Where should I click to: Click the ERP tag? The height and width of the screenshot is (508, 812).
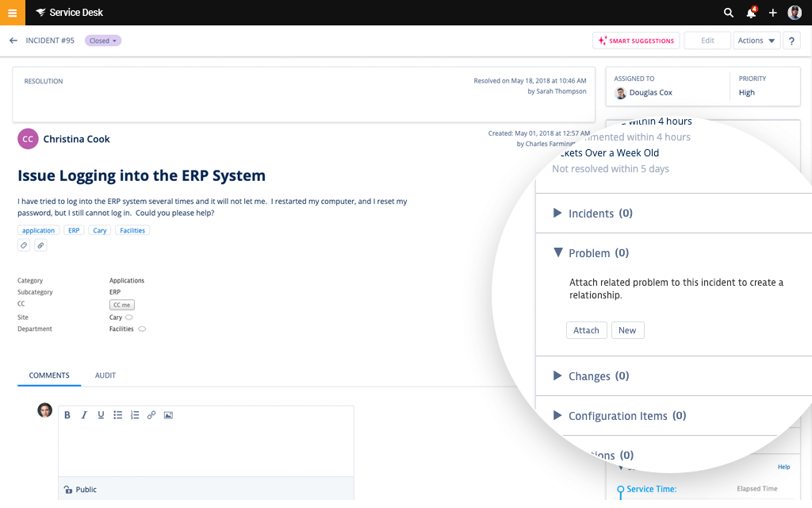click(x=74, y=230)
